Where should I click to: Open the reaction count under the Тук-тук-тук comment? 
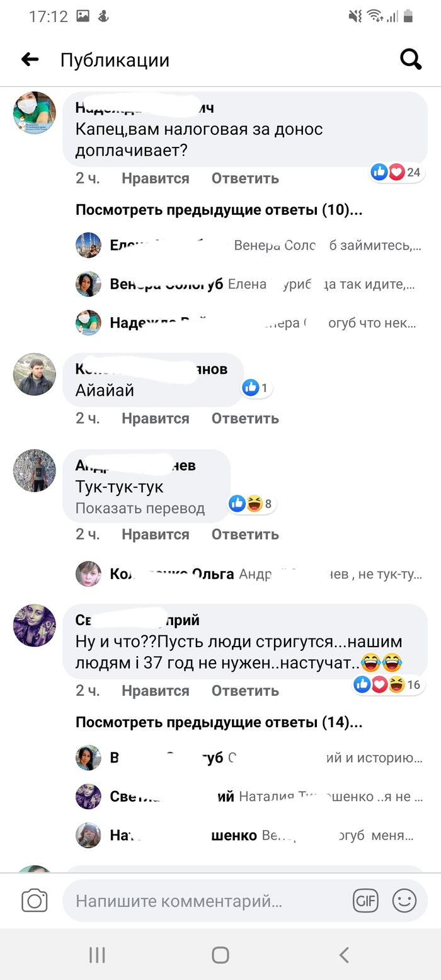(252, 504)
